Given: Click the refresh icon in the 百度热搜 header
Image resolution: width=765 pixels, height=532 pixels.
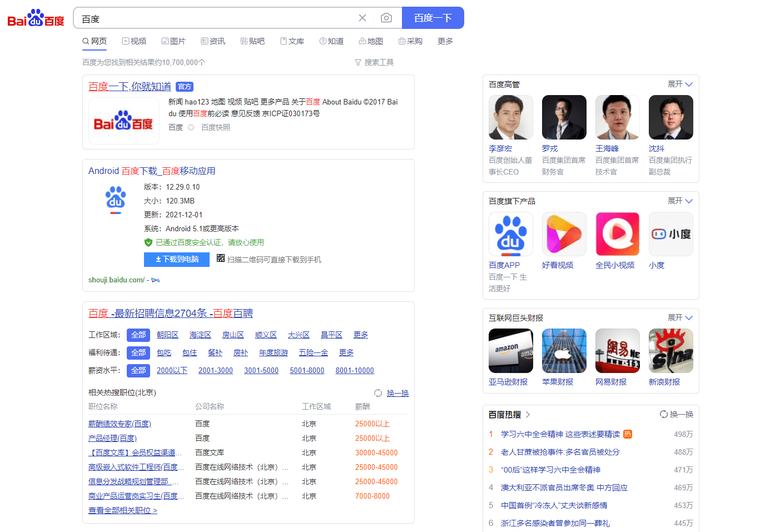Looking at the screenshot, I should pos(664,414).
